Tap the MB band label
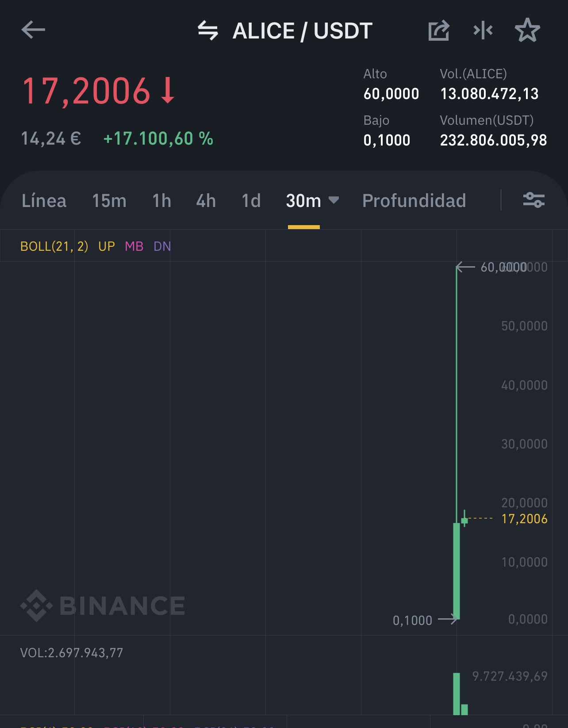Viewport: 568px width, 728px height. coord(134,246)
